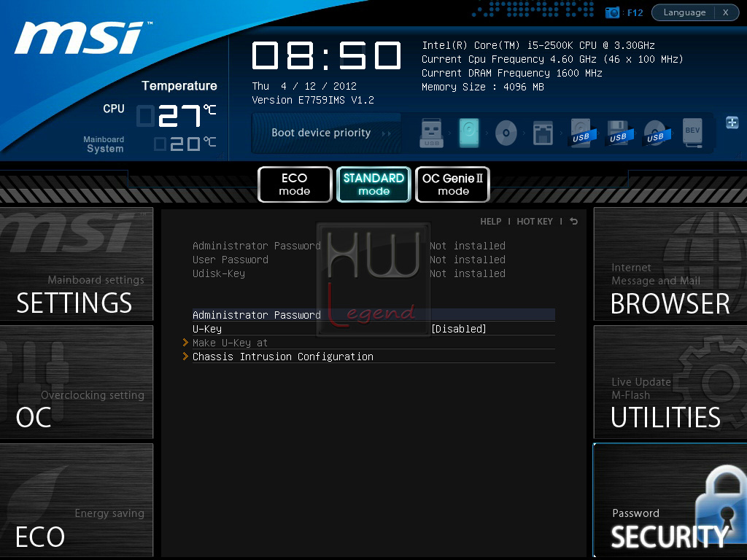Screen dimensions: 747x560
Task: Select the highlighted hard disk boot device icon
Action: [x=469, y=133]
